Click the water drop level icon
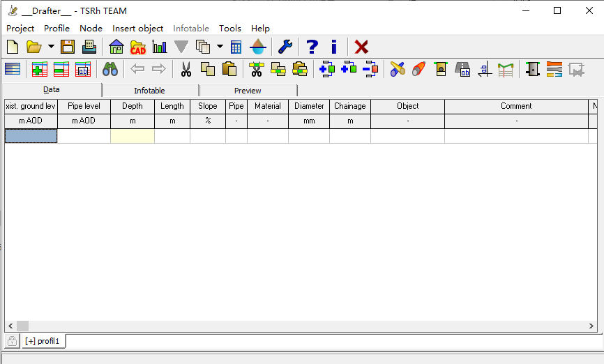This screenshot has height=364, width=604. click(257, 47)
